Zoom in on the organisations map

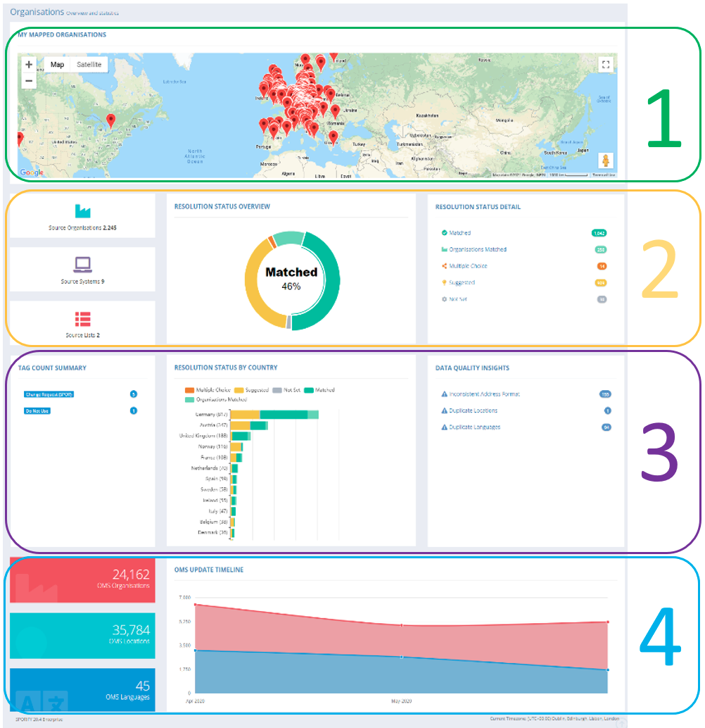click(29, 65)
